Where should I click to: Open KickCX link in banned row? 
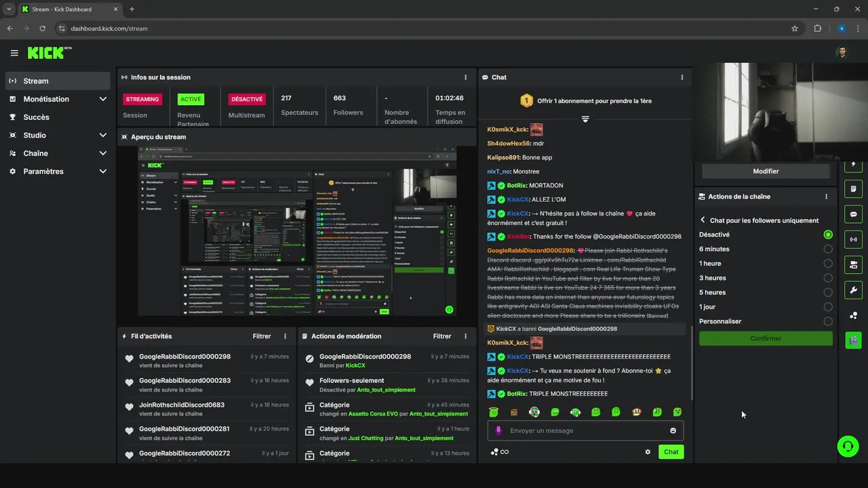pyautogui.click(x=355, y=365)
